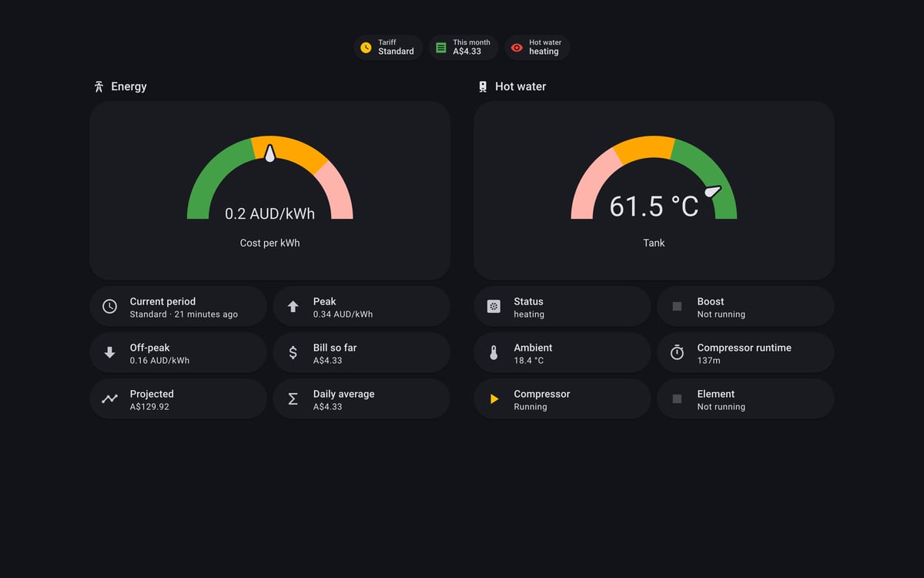
Task: Click the orange segment of the Tank gauge
Action: (x=646, y=148)
